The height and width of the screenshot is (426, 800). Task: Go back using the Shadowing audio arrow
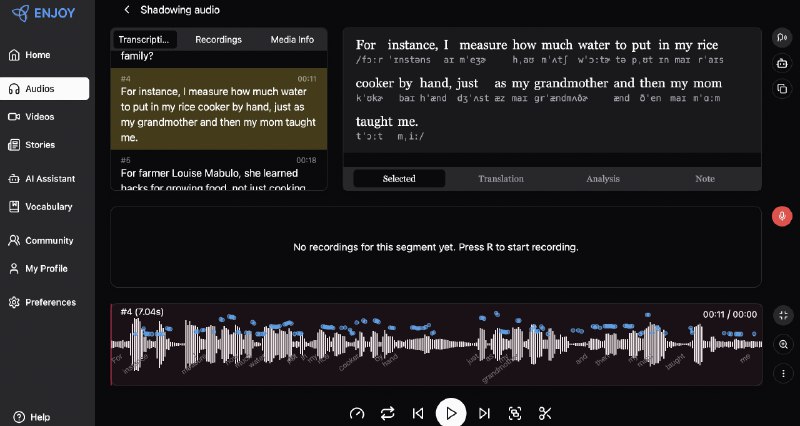127,10
